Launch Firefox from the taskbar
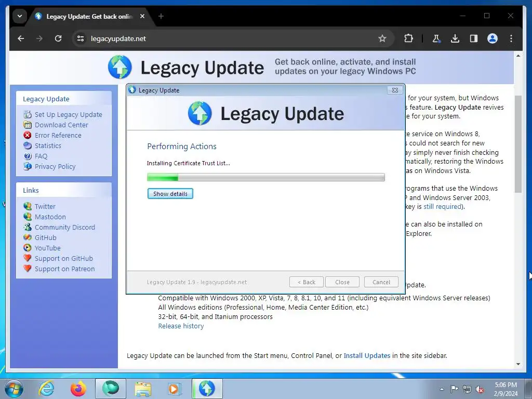The width and height of the screenshot is (532, 399). (78, 389)
